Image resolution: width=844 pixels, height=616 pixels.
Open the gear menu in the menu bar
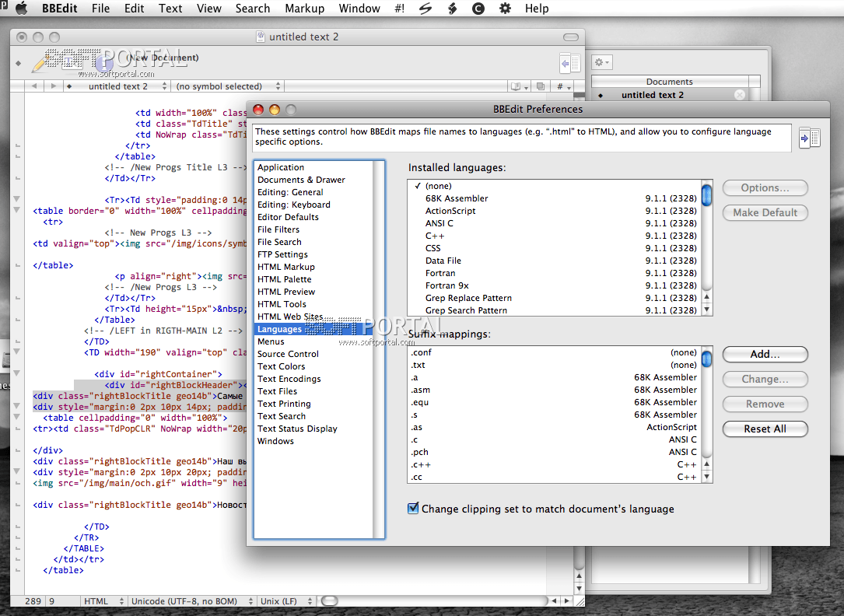[505, 9]
